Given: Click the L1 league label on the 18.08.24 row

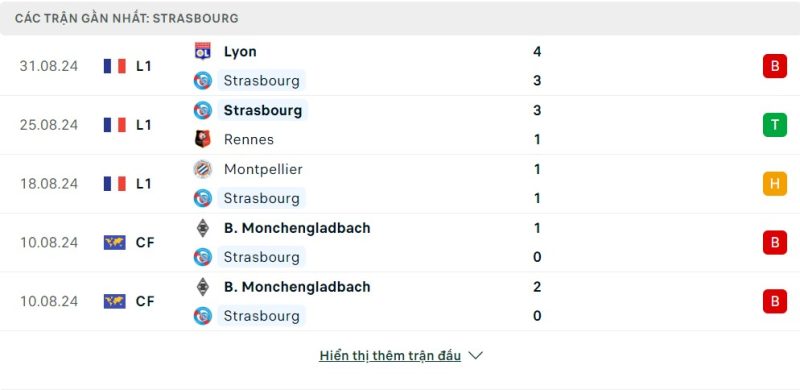Looking at the screenshot, I should [143, 184].
